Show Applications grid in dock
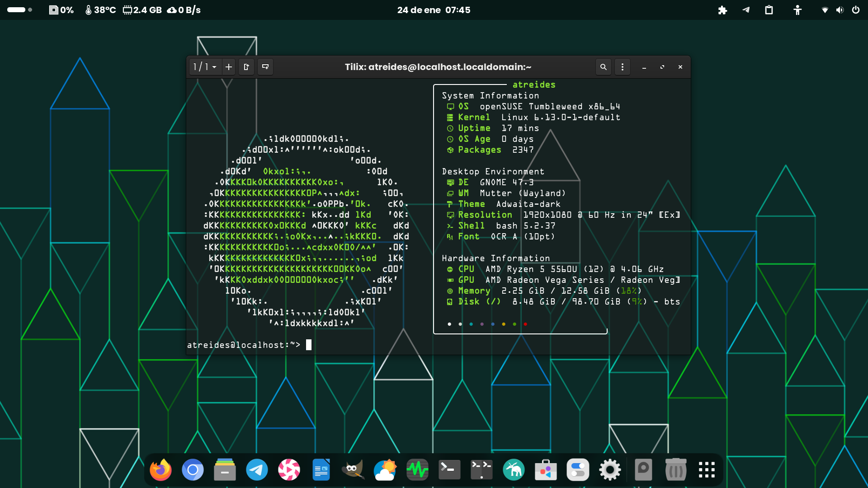Image resolution: width=868 pixels, height=488 pixels. (x=707, y=470)
